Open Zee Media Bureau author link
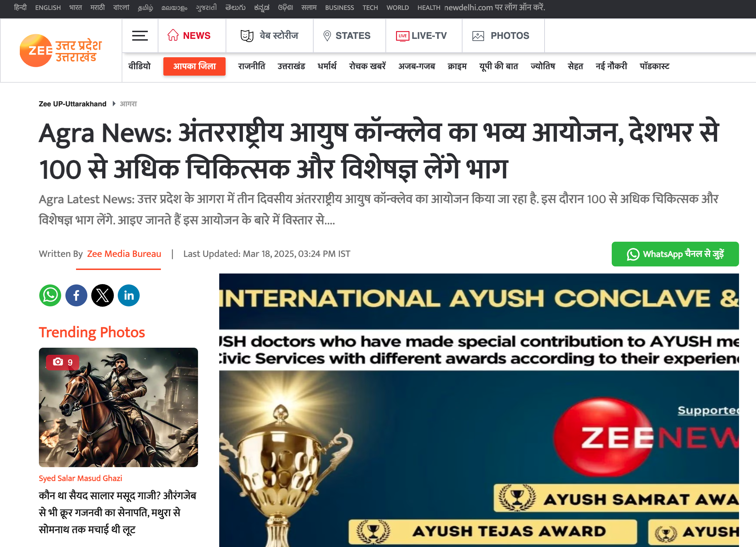 pyautogui.click(x=124, y=254)
